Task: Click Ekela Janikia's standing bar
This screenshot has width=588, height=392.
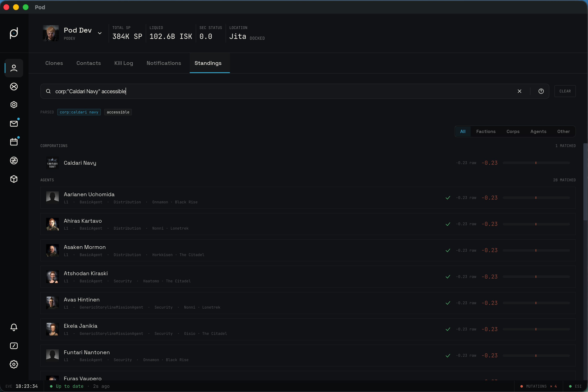Action: 536,329
